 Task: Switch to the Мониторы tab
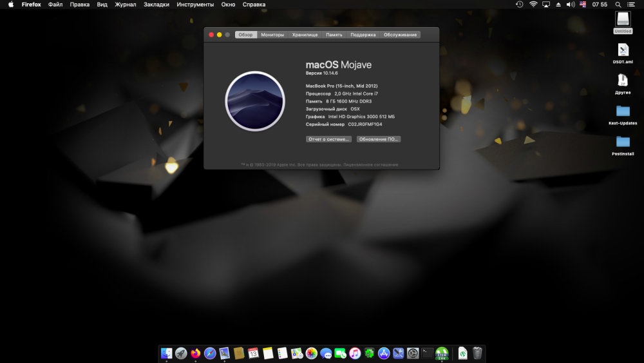(x=272, y=35)
